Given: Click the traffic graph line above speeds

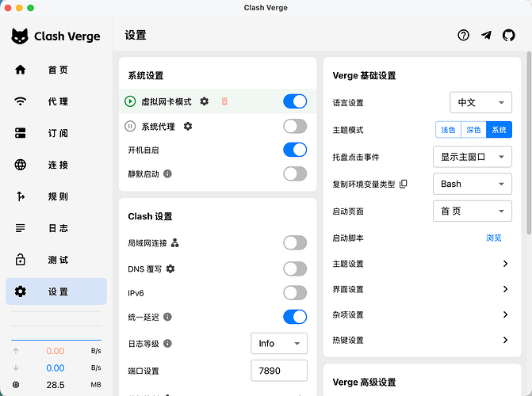Looking at the screenshot, I should [x=56, y=340].
